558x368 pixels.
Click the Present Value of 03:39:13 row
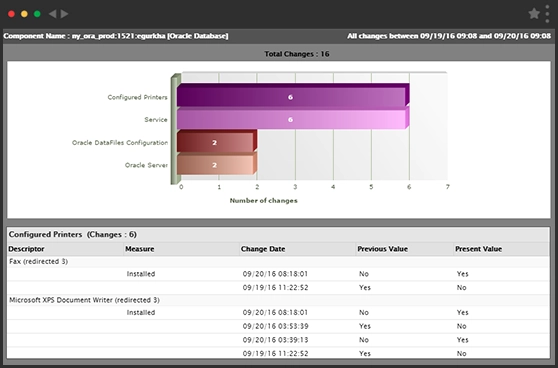(x=463, y=340)
